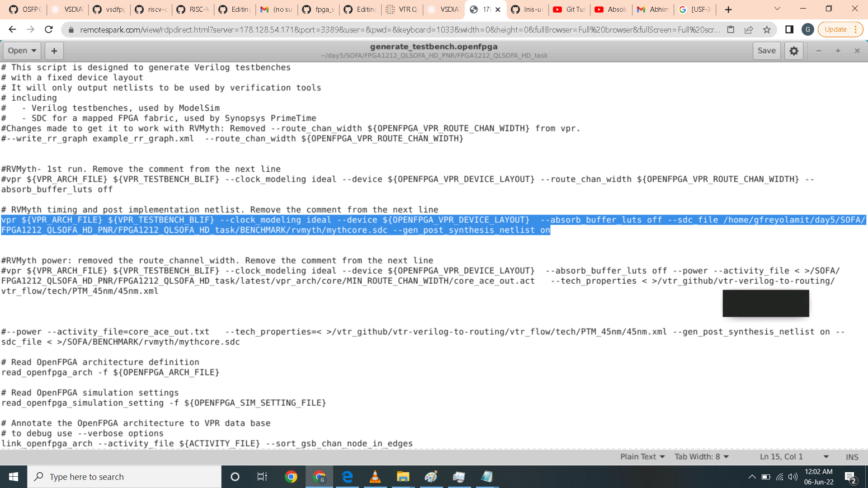868x488 pixels.
Task: Expand the Ln 15, Col 1 position dropdown
Action: pos(794,457)
